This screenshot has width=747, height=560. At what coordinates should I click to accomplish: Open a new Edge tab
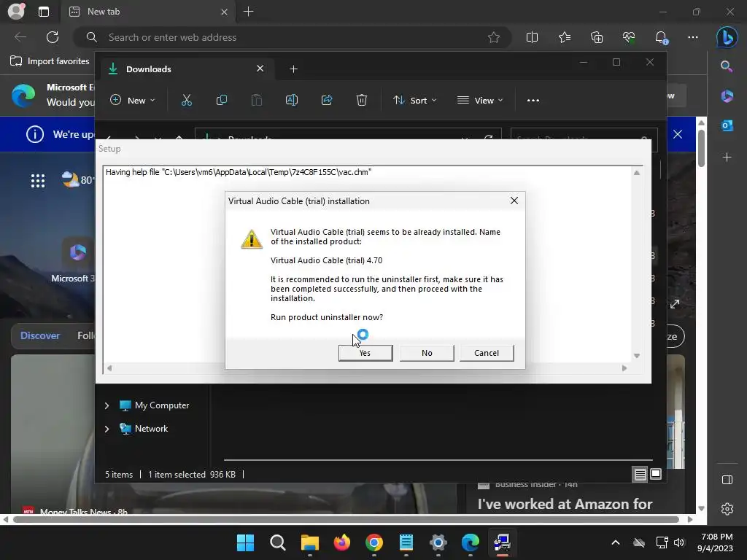point(249,12)
